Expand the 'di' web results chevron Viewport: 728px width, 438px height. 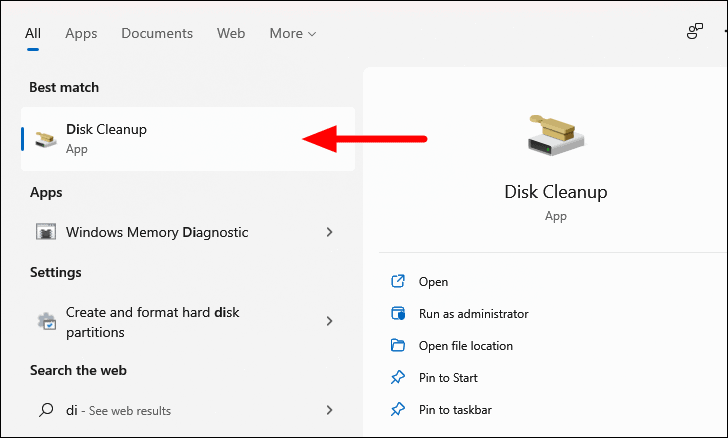(329, 410)
